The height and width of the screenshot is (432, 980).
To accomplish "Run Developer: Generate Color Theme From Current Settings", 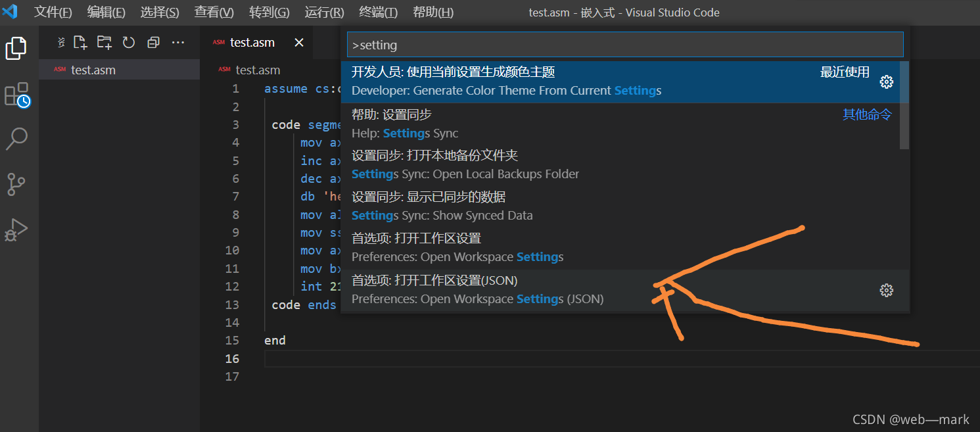I will (620, 82).
